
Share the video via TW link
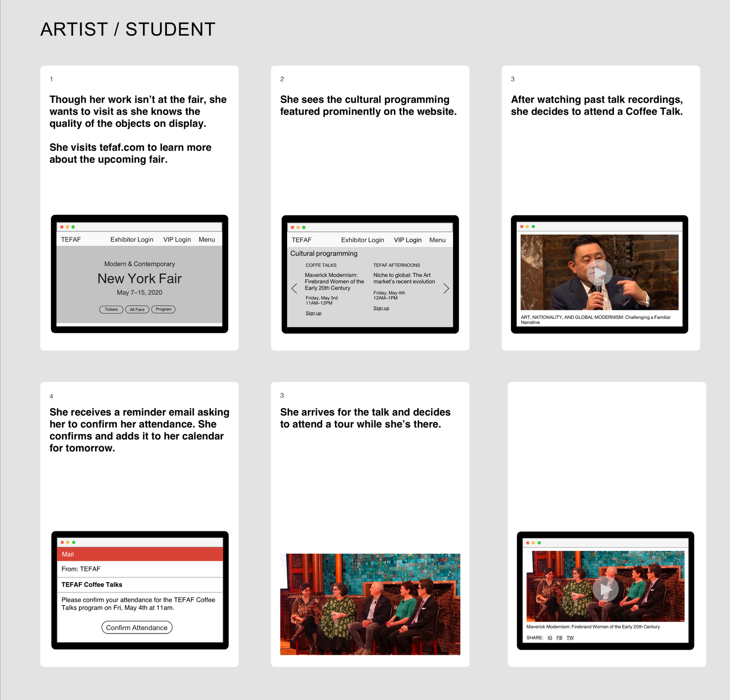coord(570,638)
